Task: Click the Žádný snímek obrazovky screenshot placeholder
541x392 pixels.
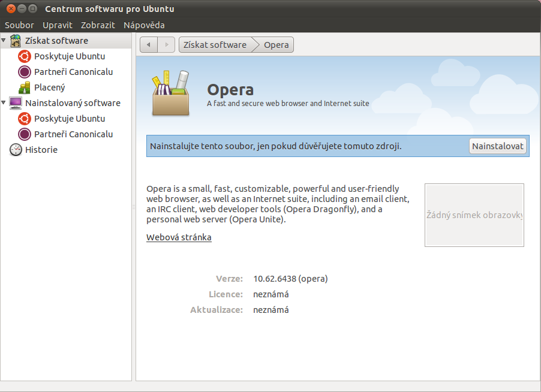Action: click(474, 215)
